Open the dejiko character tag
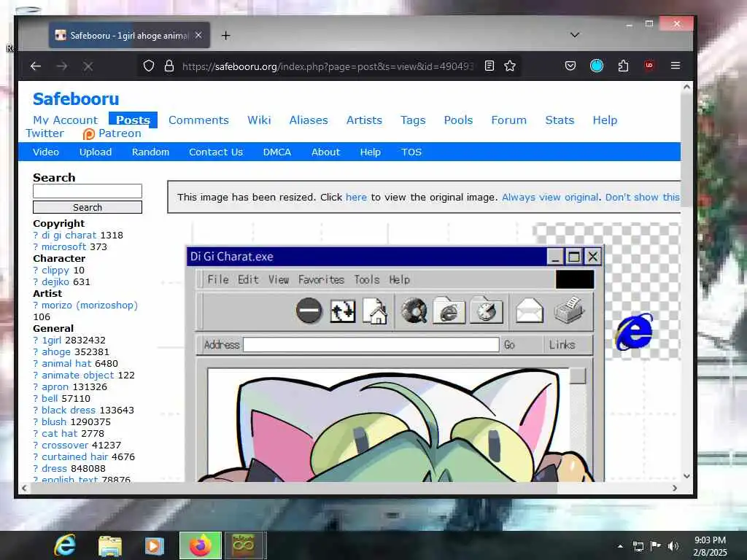The width and height of the screenshot is (747, 560). click(55, 282)
